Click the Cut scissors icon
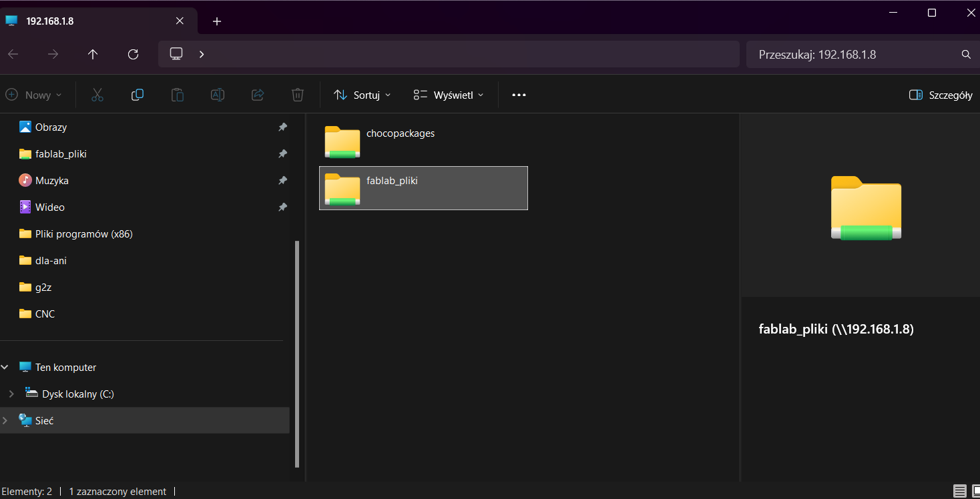This screenshot has height=499, width=980. 97,95
